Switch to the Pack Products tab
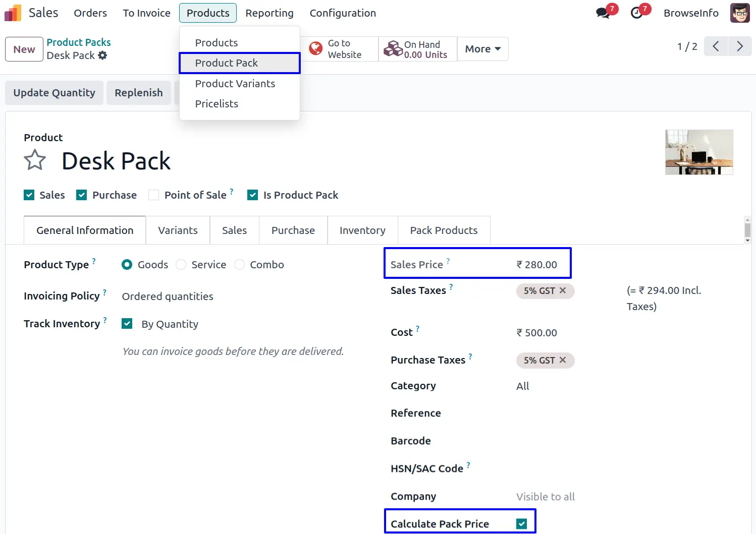Screen dimensions: 756x534 (x=444, y=230)
